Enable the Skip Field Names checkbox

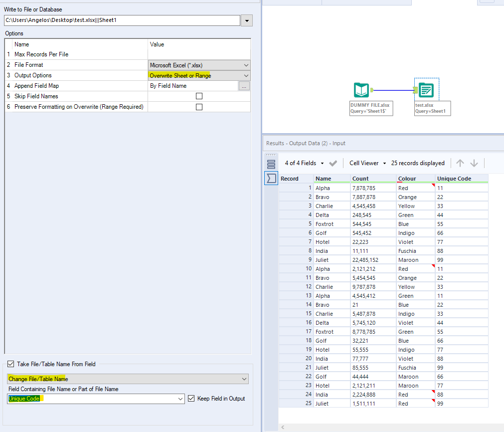(x=198, y=96)
